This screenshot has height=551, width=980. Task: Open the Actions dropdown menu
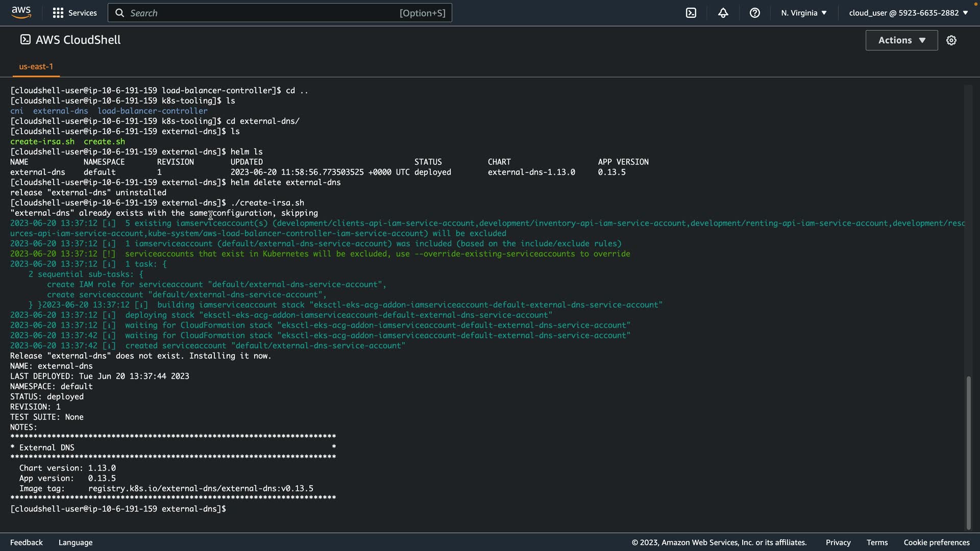tap(901, 40)
